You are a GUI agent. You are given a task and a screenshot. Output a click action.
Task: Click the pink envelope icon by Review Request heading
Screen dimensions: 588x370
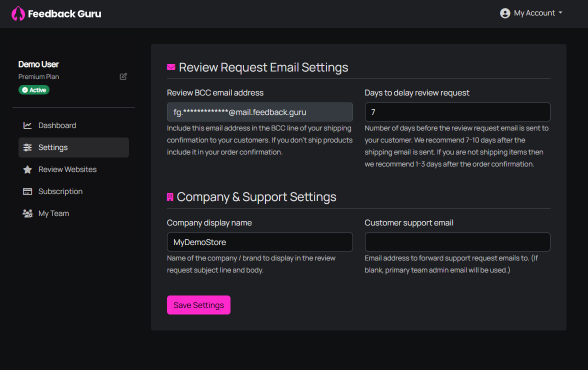pos(171,67)
